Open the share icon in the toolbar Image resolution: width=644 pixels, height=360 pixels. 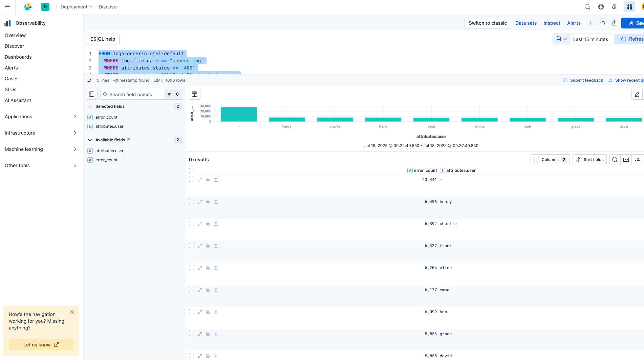[614, 23]
